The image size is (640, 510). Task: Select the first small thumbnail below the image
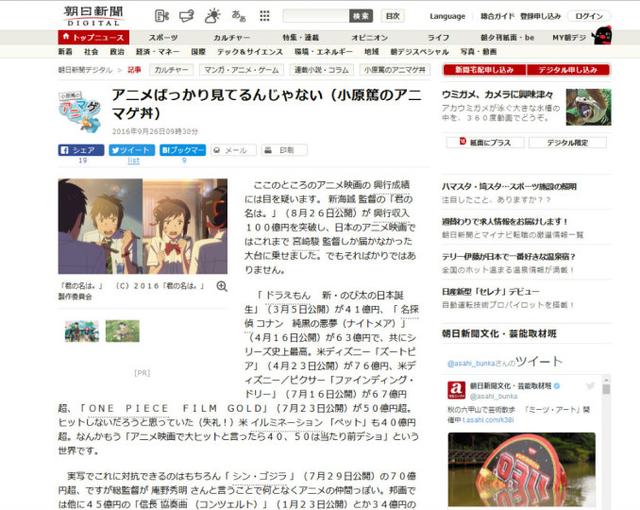[x=82, y=331]
